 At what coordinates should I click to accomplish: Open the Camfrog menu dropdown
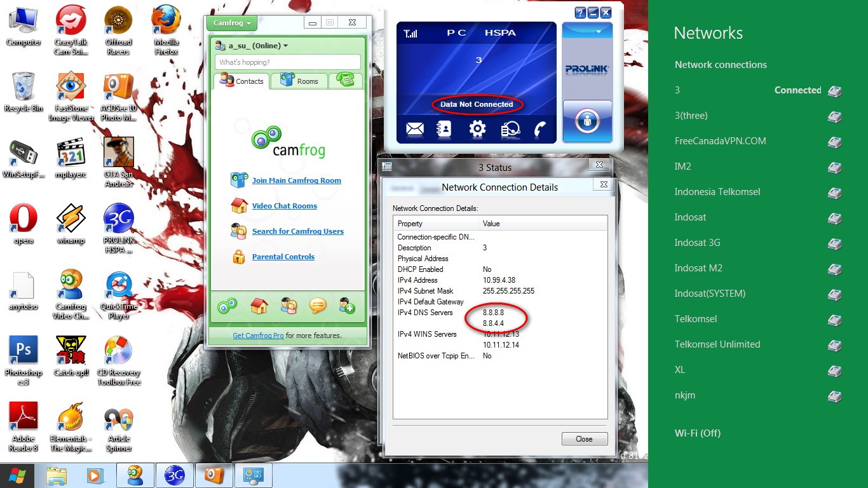pyautogui.click(x=231, y=23)
